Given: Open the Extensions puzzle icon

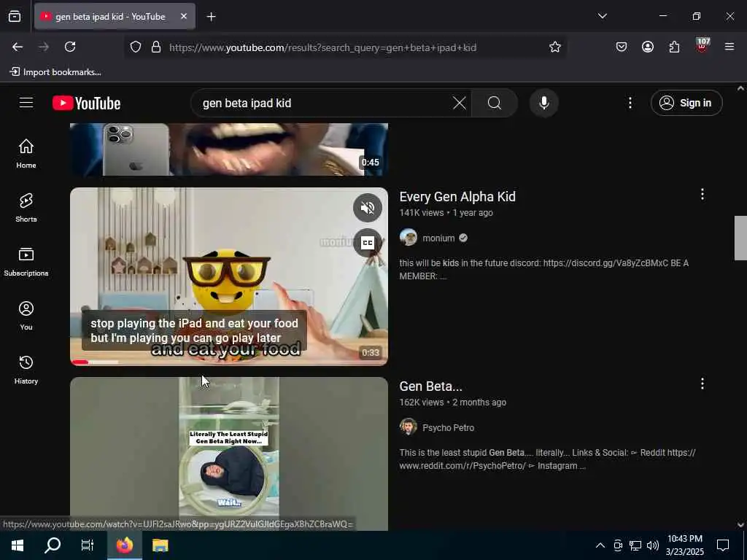Looking at the screenshot, I should pos(674,47).
